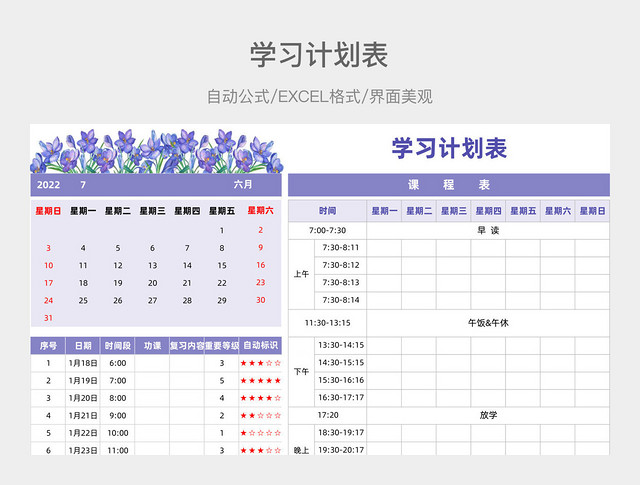
Task: Select importance level 4 in the 1月20日 row
Action: click(x=222, y=398)
